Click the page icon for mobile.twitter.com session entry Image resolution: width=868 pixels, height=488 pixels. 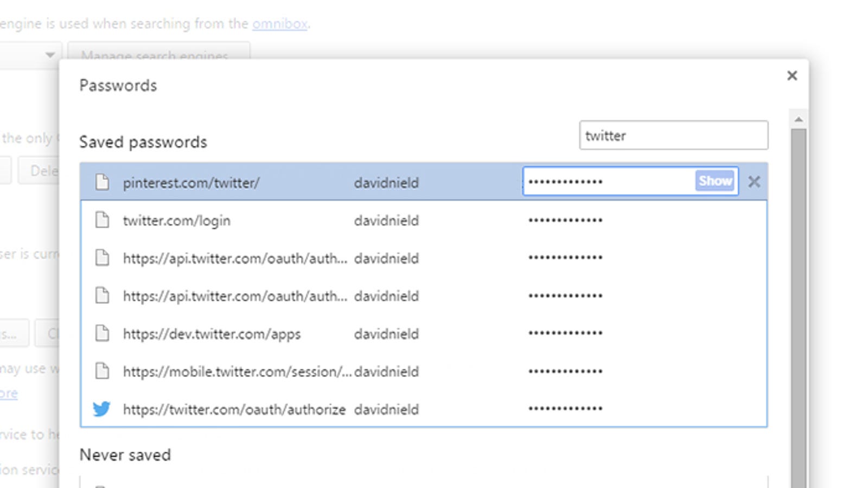[102, 371]
